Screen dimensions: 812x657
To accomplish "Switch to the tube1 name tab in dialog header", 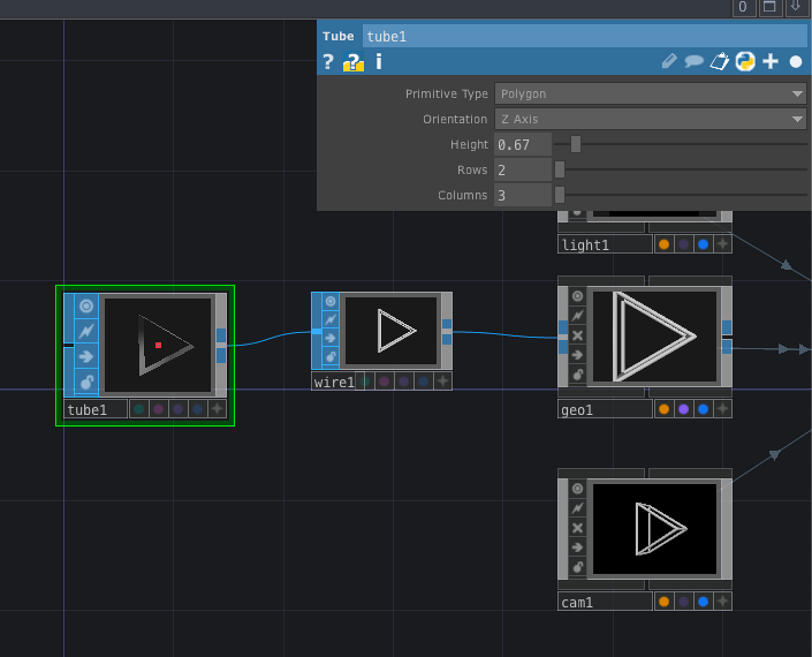I will point(386,36).
